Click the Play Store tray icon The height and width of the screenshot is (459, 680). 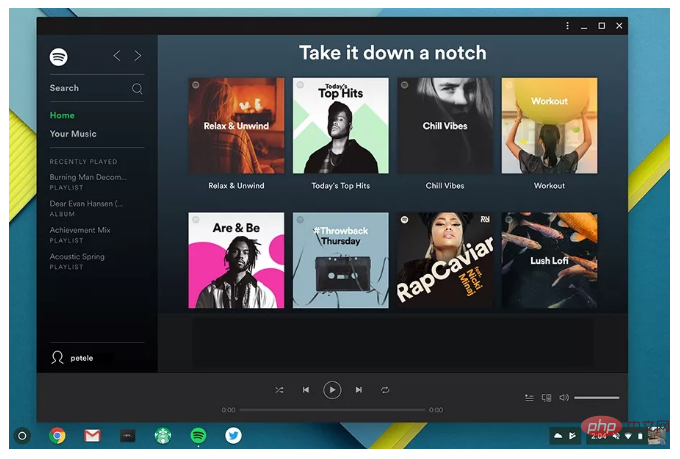(572, 436)
